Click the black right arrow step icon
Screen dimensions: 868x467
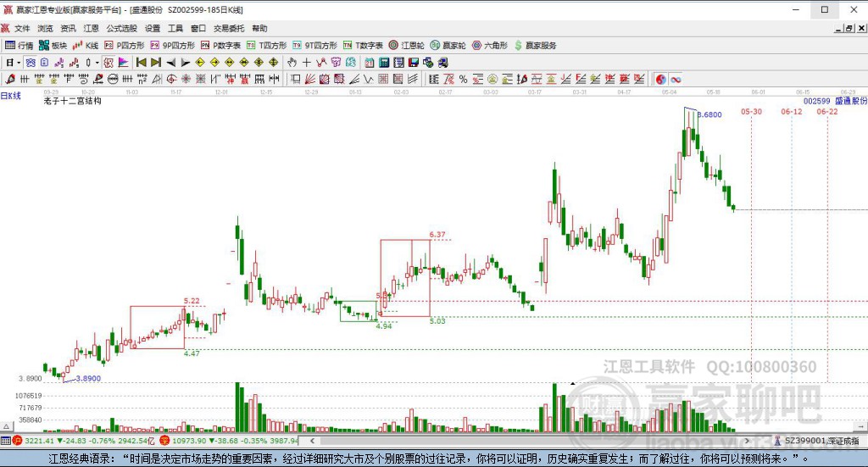click(186, 63)
